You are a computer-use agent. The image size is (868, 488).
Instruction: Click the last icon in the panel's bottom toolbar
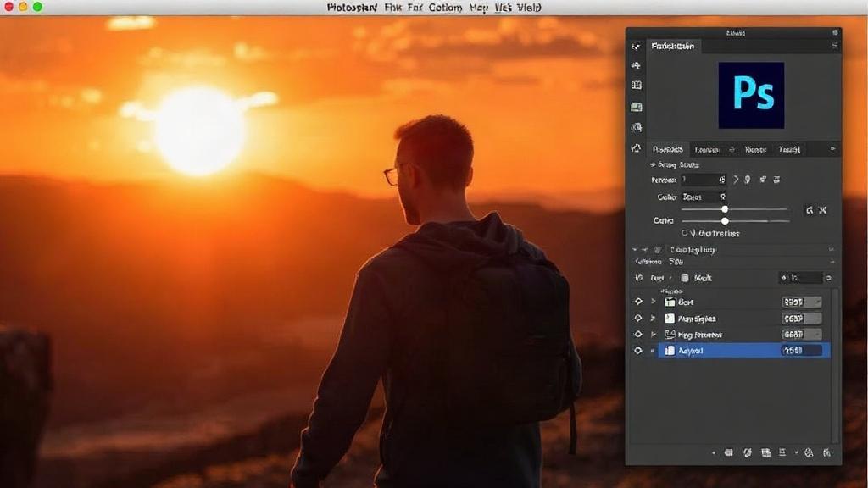tap(826, 452)
